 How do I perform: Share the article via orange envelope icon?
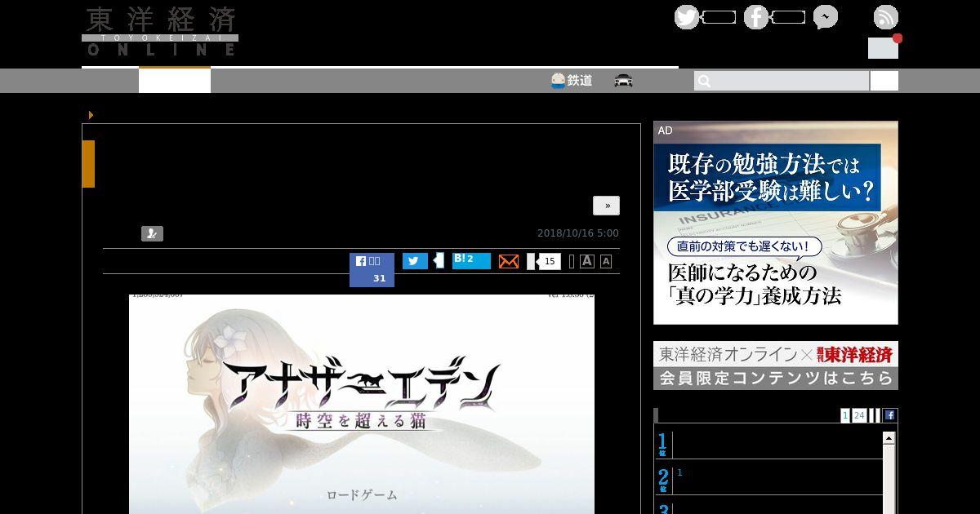click(x=509, y=261)
